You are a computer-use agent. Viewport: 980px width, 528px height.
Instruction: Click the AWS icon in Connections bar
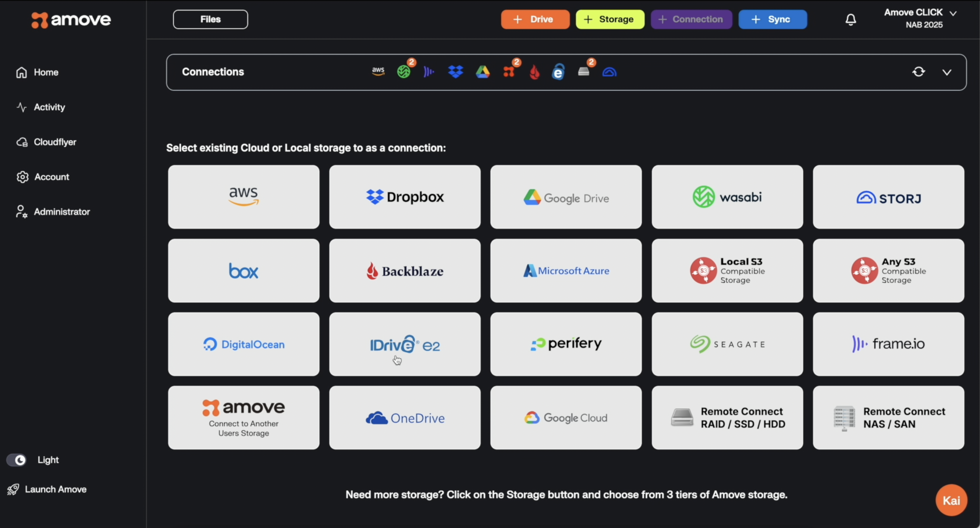click(x=378, y=71)
